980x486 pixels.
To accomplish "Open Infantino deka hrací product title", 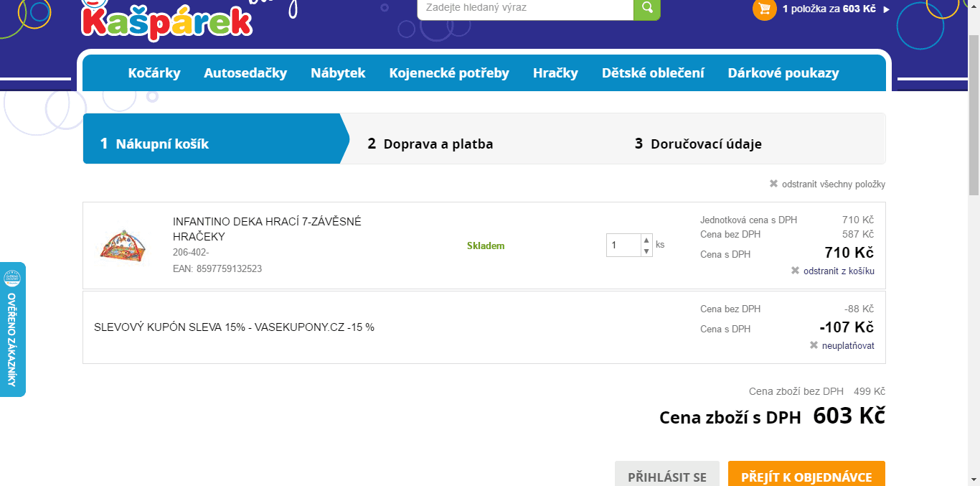I will [267, 229].
